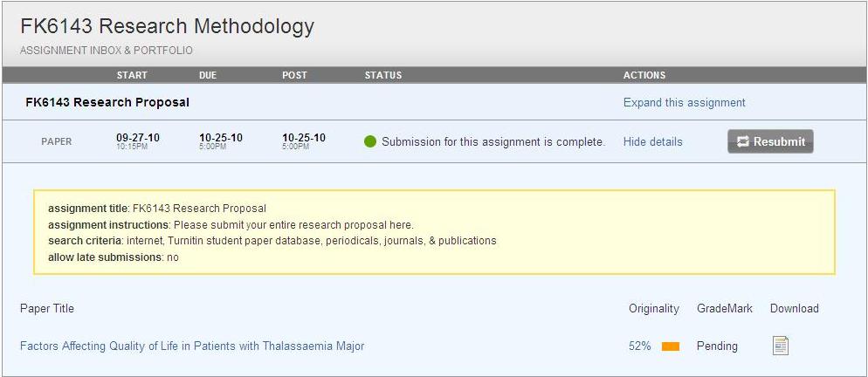Click the download paper document icon

tap(780, 346)
